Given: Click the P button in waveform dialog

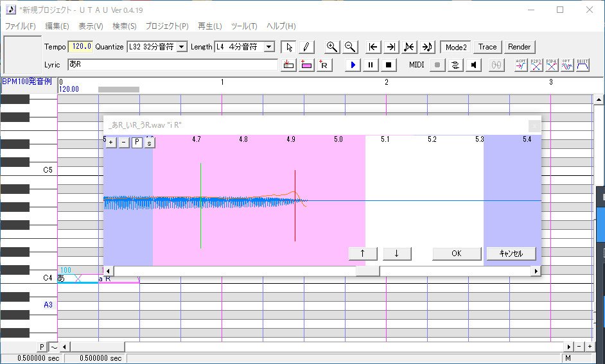Looking at the screenshot, I should coord(137,143).
